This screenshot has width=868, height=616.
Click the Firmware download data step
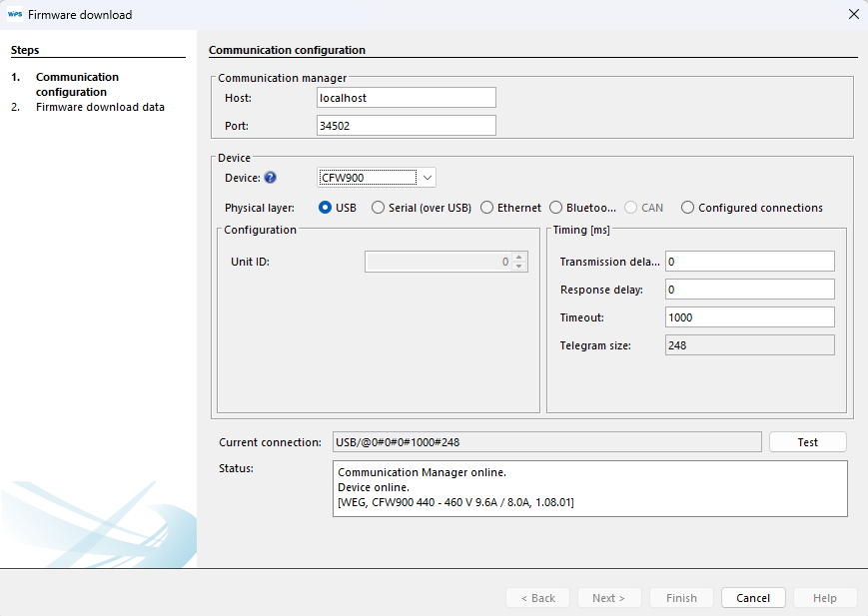tap(100, 107)
